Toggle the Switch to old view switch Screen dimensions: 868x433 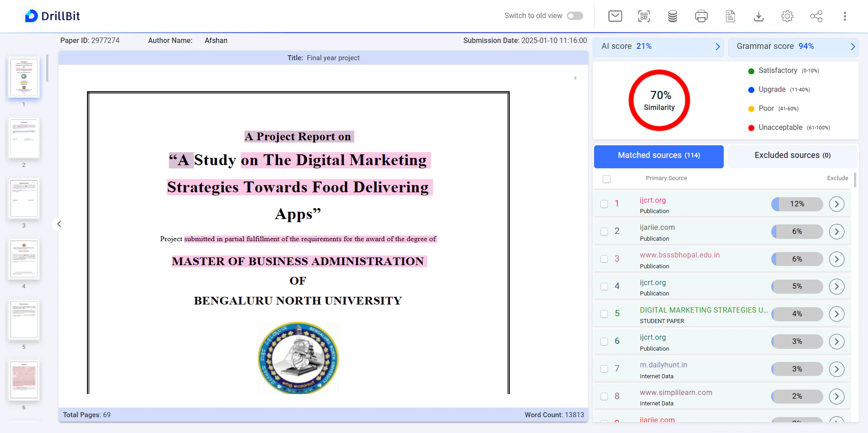tap(575, 16)
